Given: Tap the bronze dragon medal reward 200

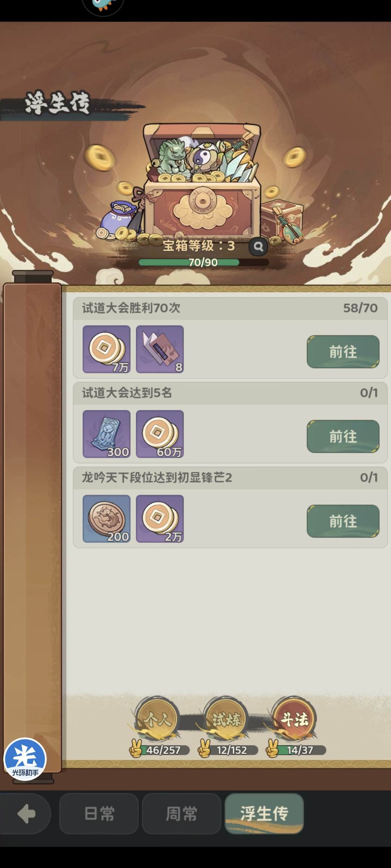Looking at the screenshot, I should pyautogui.click(x=106, y=519).
